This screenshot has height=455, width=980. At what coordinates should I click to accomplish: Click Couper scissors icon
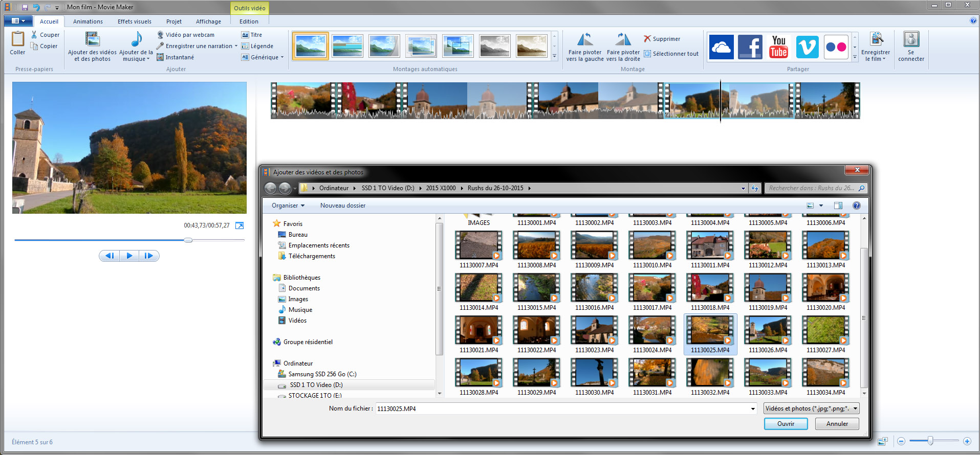click(x=34, y=35)
